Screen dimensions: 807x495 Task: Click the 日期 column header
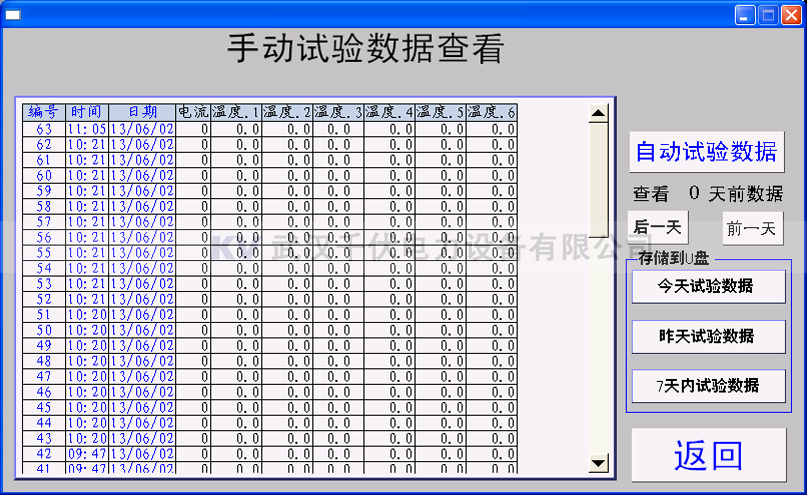[142, 112]
